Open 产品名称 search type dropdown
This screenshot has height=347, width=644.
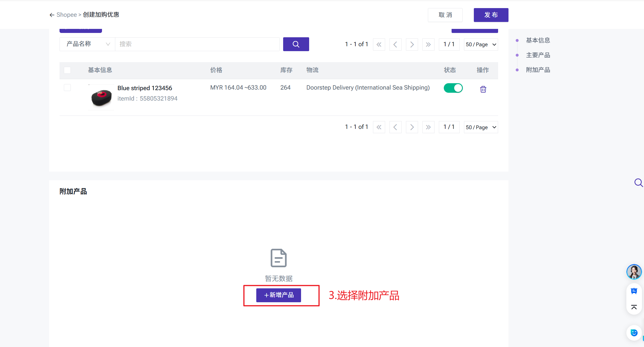coord(87,44)
